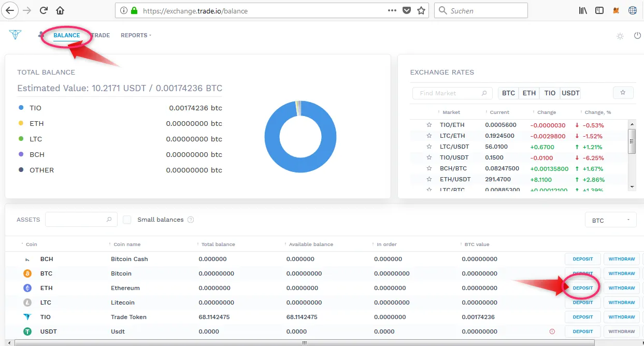Viewport: 644px width, 346px height.
Task: Click Withdraw for Bitcoin
Action: (622, 273)
